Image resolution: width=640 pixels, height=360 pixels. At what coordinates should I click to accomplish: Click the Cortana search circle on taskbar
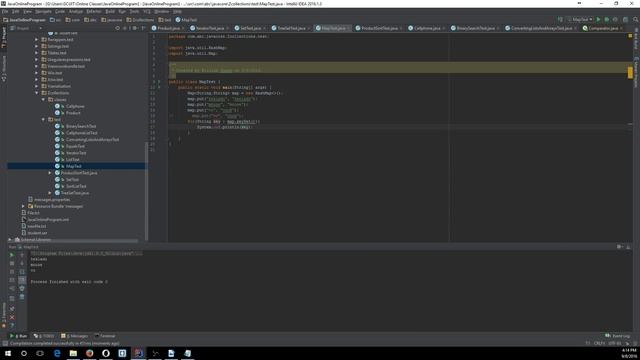(x=24, y=353)
